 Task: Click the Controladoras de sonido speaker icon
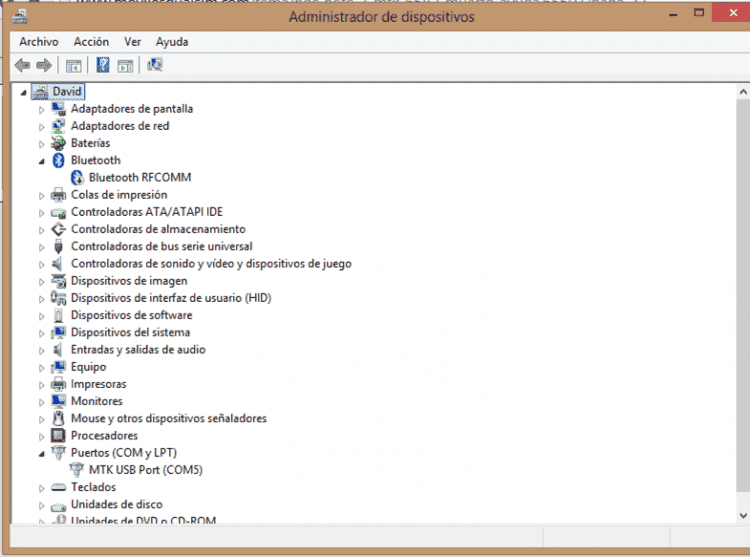(x=57, y=264)
